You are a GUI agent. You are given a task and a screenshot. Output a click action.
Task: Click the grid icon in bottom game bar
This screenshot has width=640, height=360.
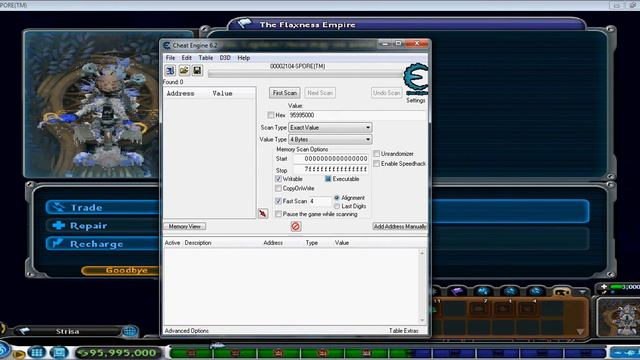point(37,352)
